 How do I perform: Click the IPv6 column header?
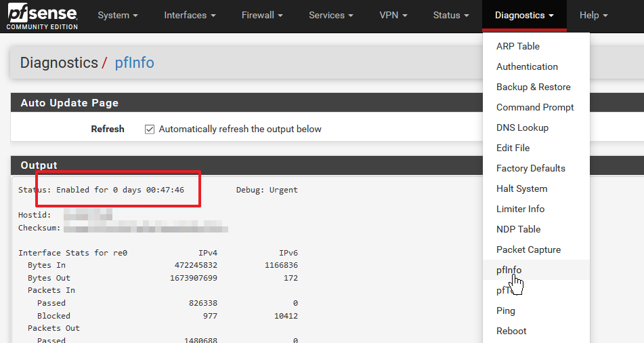(288, 253)
